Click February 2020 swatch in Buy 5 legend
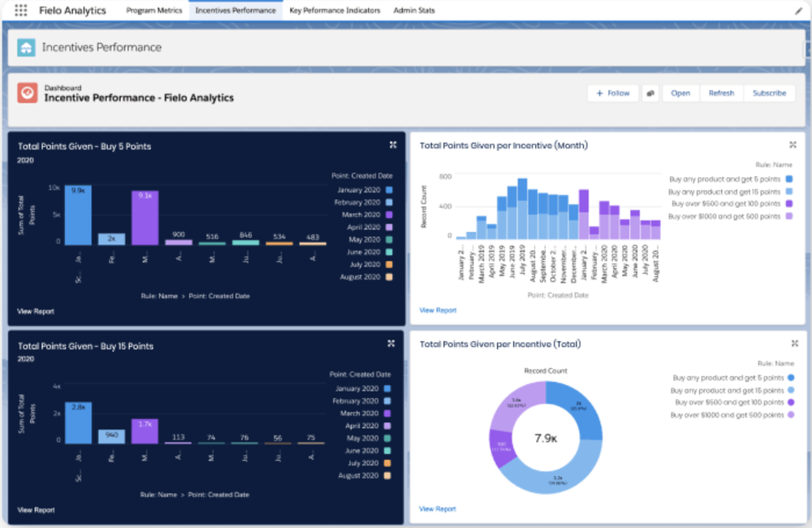Viewport: 812px width, 528px height. tap(389, 202)
